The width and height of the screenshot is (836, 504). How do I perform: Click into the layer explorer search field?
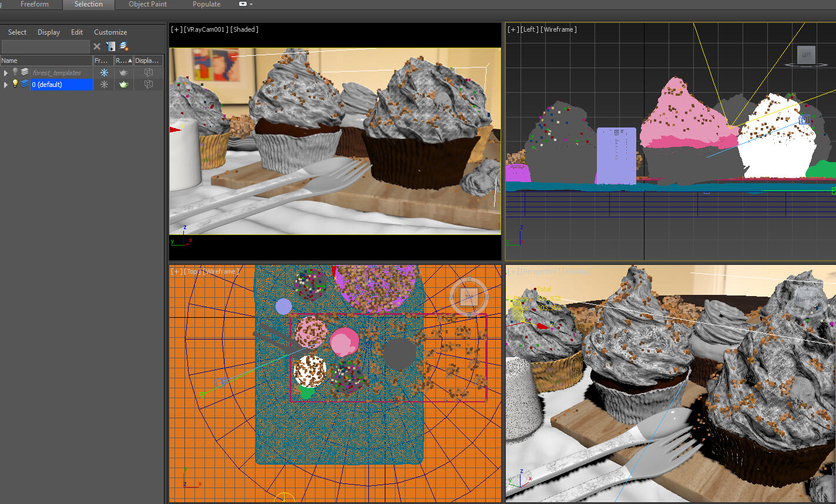pos(45,46)
